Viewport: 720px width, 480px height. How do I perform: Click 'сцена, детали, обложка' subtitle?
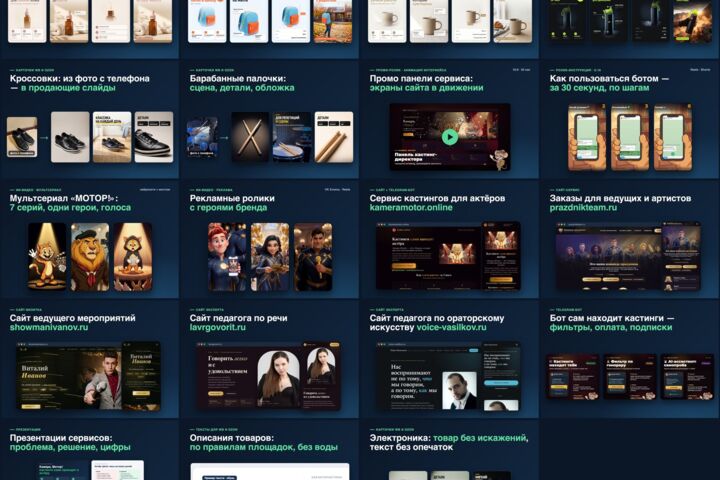coord(242,88)
